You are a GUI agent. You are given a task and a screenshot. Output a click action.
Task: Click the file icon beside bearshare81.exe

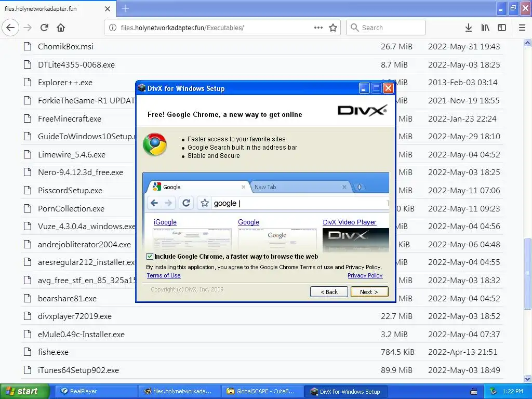coord(28,298)
